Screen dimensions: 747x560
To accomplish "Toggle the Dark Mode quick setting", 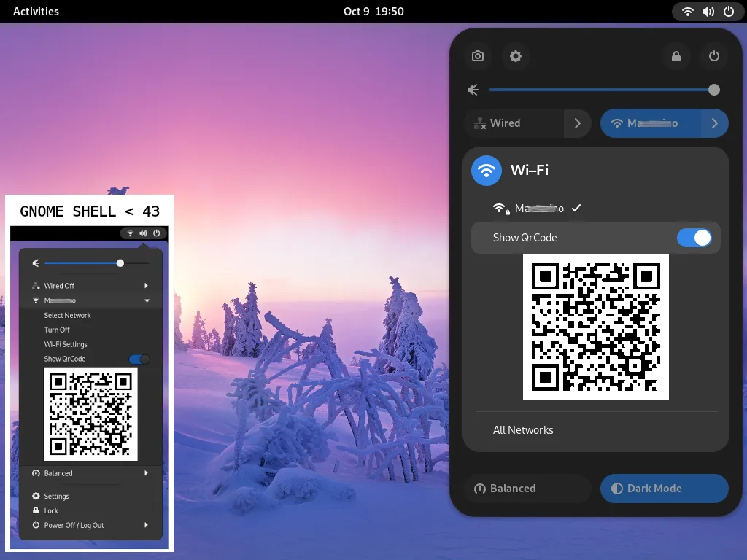I will pyautogui.click(x=664, y=489).
